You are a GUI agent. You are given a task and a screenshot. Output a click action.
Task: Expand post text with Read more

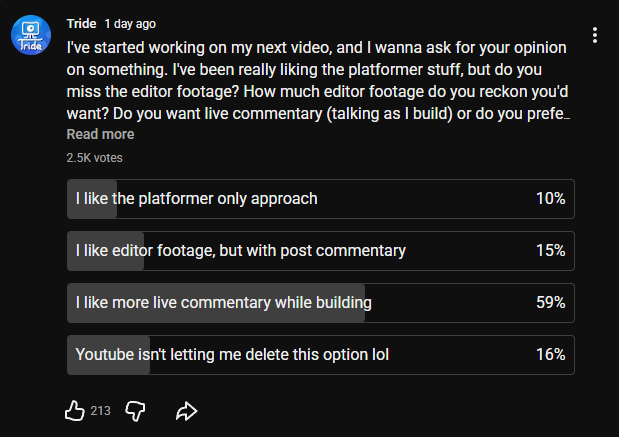[x=100, y=134]
